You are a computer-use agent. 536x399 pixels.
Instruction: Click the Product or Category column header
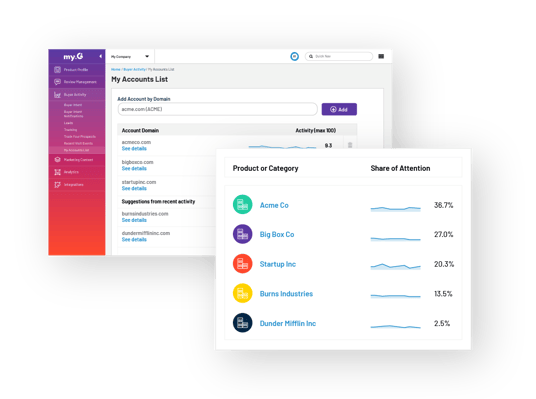[265, 168]
